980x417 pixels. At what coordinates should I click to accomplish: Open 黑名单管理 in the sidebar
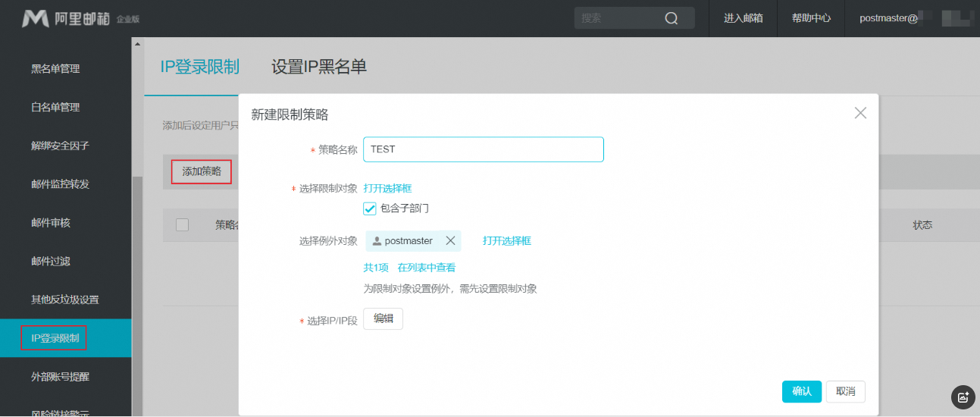point(55,69)
